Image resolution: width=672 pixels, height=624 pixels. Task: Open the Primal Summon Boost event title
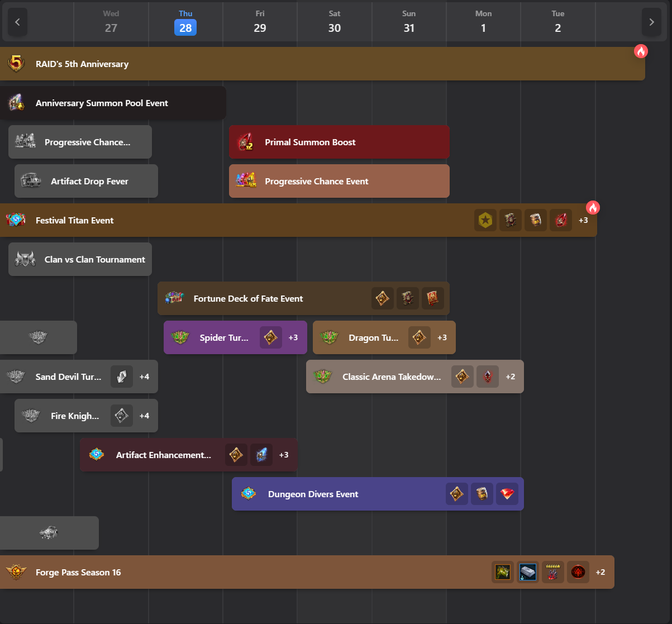tap(310, 142)
